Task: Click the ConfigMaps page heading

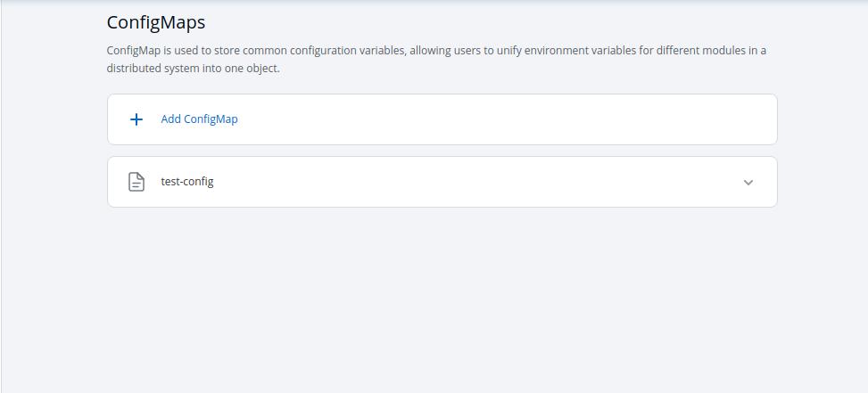Action: [156, 22]
